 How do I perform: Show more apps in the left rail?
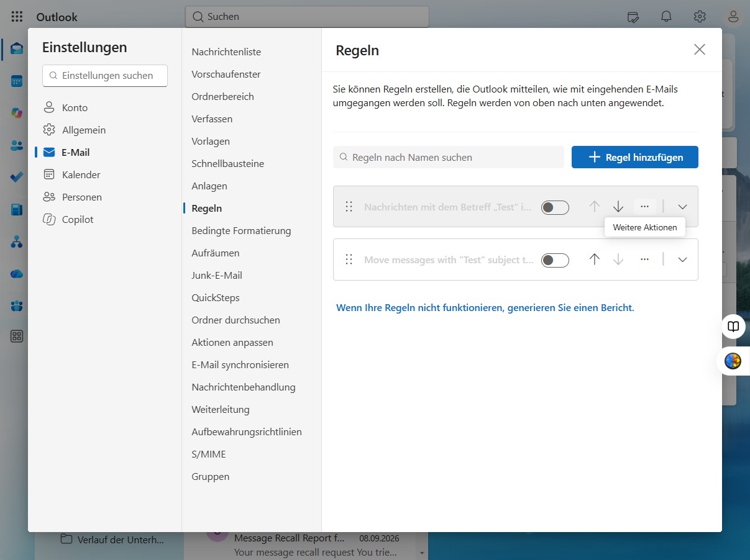pyautogui.click(x=17, y=336)
